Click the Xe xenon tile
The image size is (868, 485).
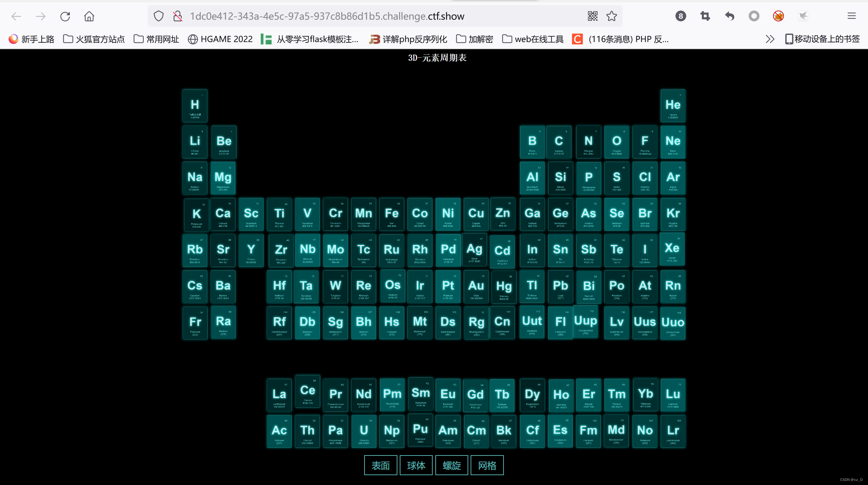pos(672,249)
